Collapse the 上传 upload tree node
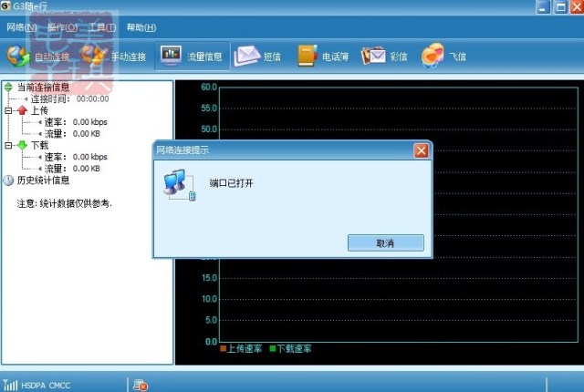The image size is (584, 392). click(8, 110)
